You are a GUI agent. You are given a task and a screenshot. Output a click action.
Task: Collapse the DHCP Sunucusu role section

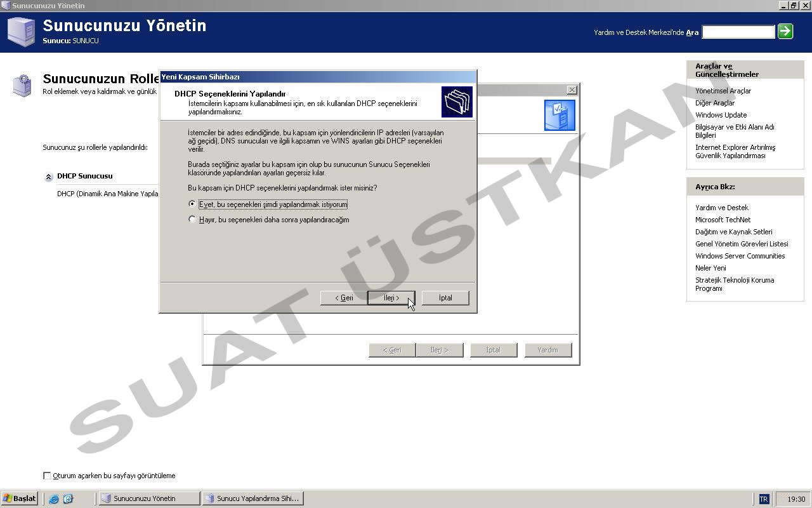[48, 177]
